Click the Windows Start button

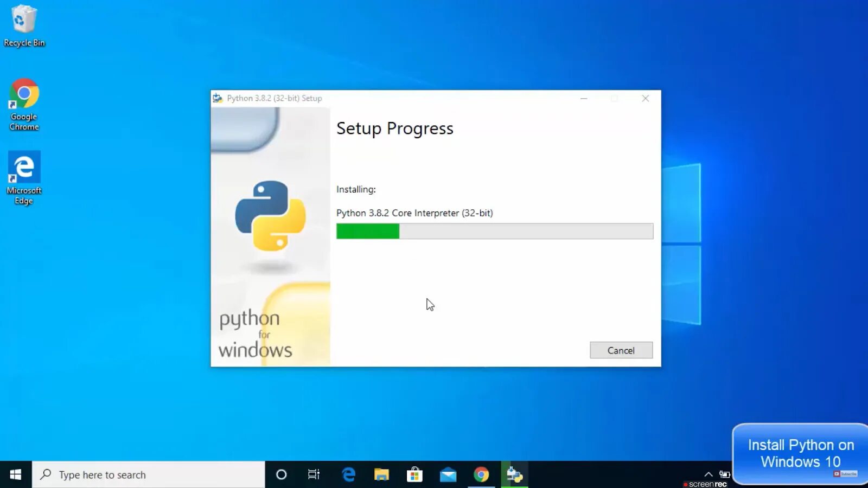16,474
